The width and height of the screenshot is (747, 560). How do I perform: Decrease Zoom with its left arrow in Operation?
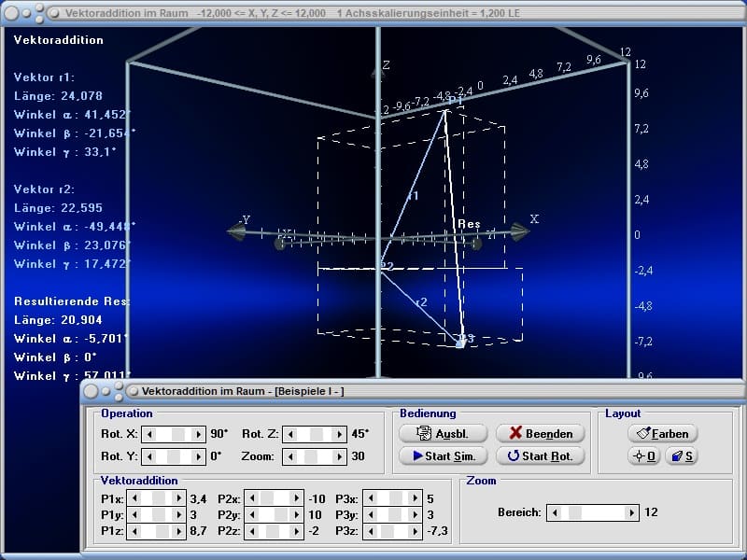click(x=290, y=456)
